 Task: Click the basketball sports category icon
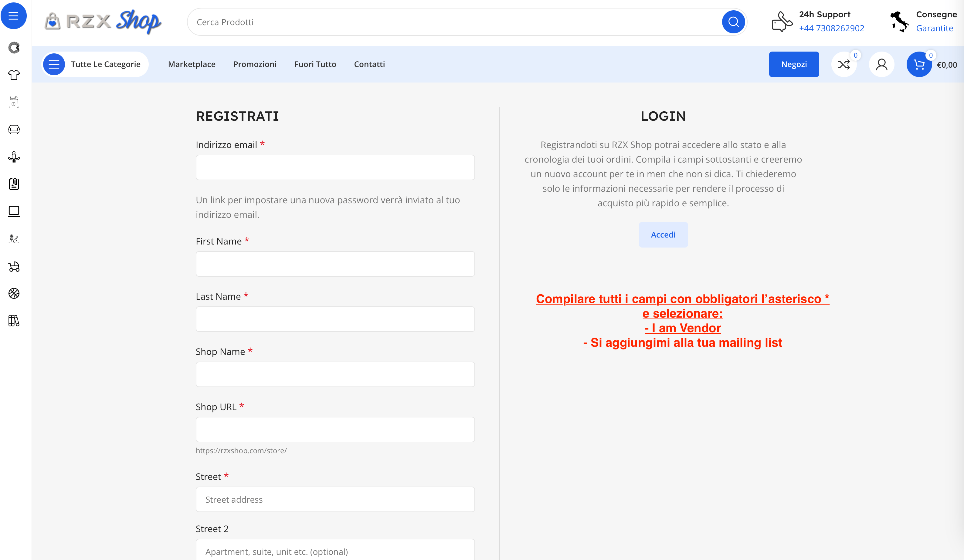point(14,294)
